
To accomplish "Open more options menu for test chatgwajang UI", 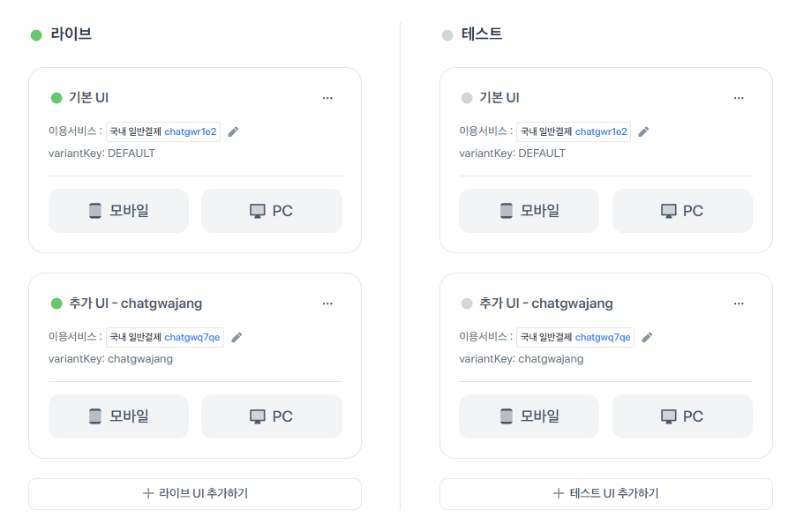I will pos(739,303).
